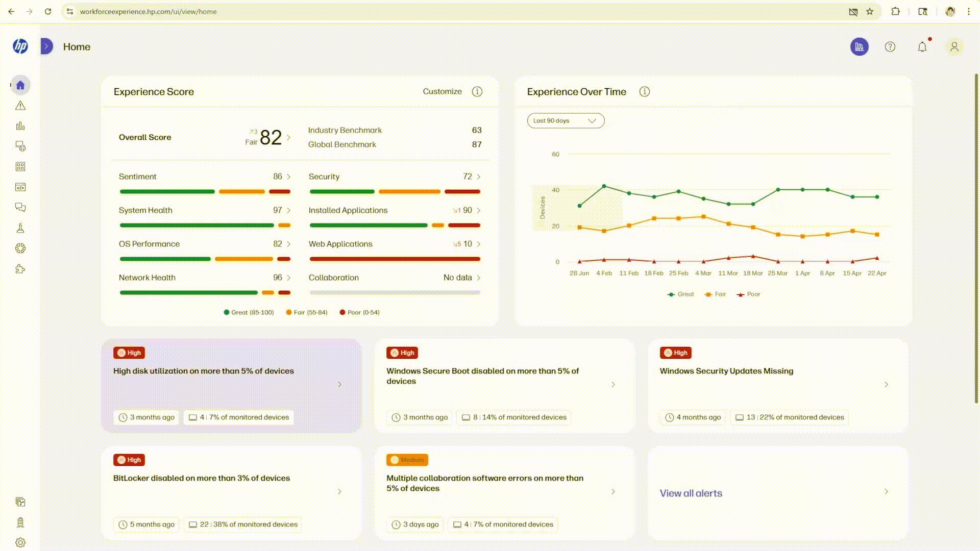Open the Last 90 days dropdown

(566, 121)
